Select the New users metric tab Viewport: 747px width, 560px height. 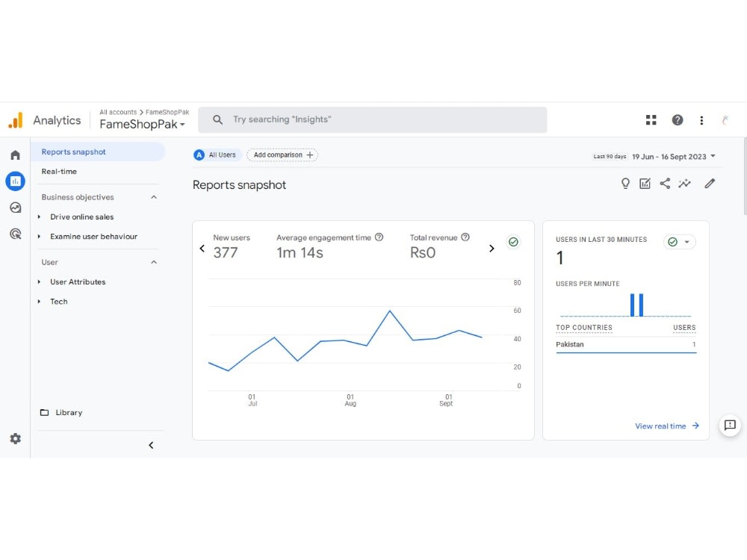pos(232,246)
